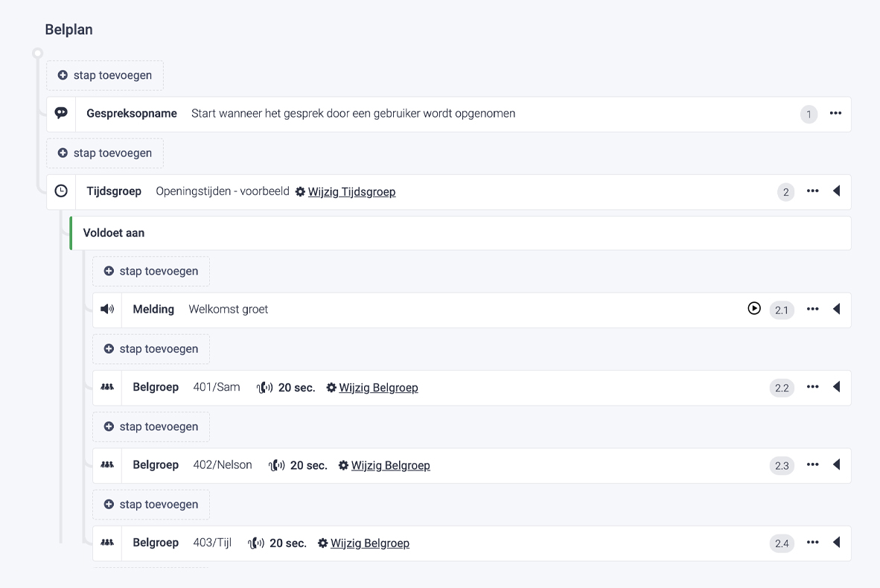Add a step above the Melding row

(x=151, y=272)
